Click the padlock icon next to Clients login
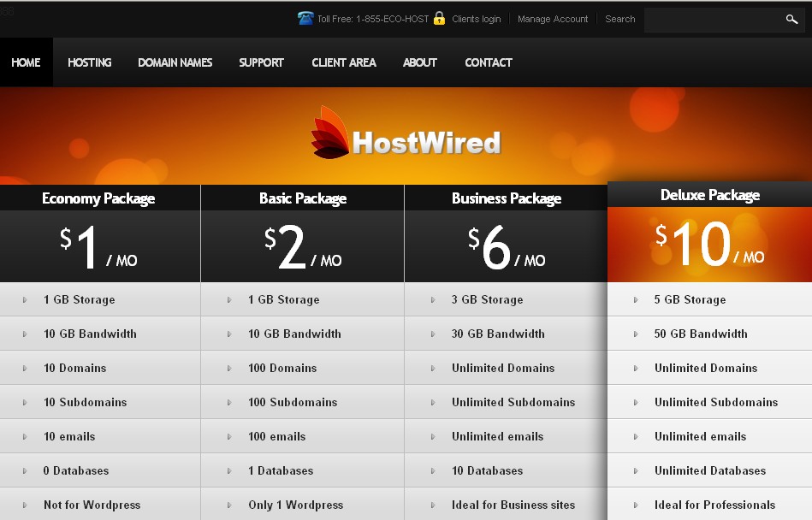The height and width of the screenshot is (520, 812). [x=439, y=18]
